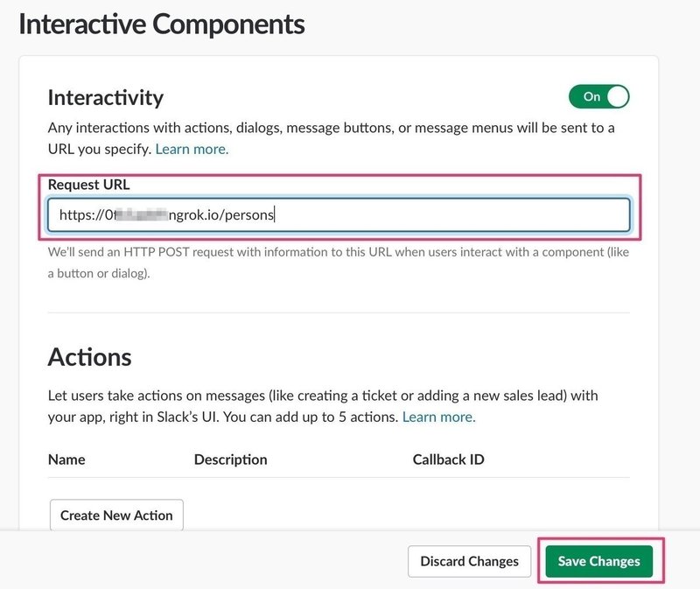Image resolution: width=700 pixels, height=589 pixels.
Task: Click the Actions section heading
Action: click(90, 357)
